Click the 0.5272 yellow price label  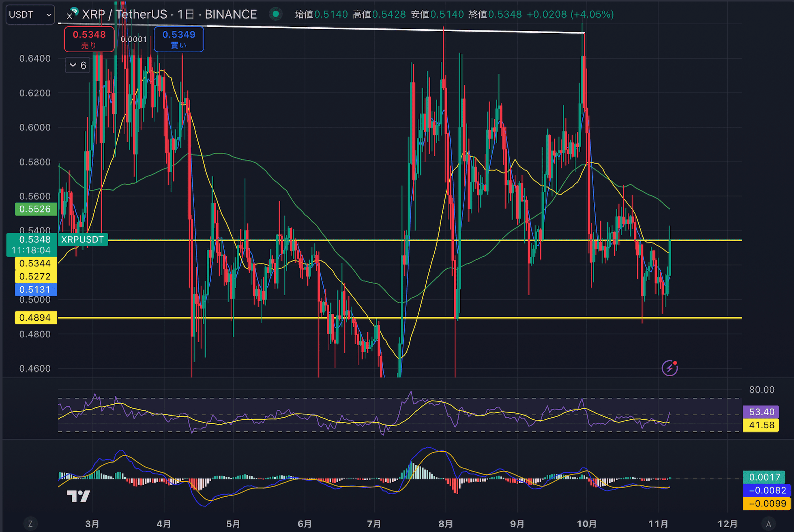pos(35,277)
